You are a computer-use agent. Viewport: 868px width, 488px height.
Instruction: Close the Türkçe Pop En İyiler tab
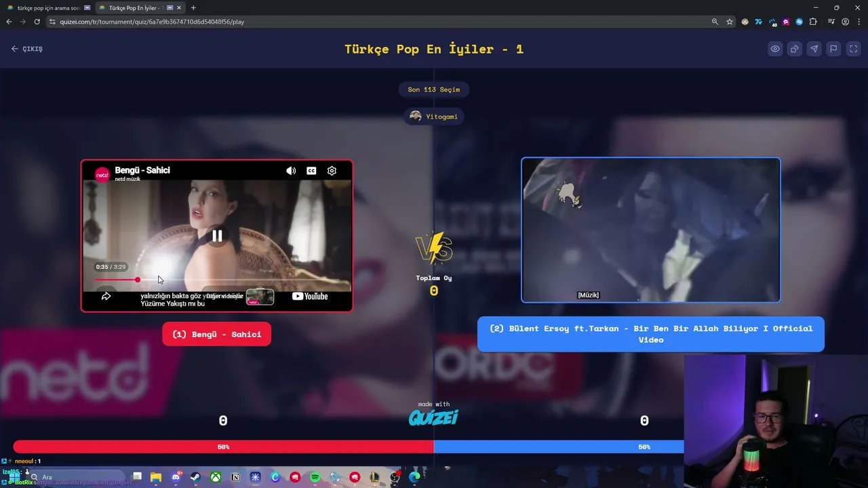180,8
